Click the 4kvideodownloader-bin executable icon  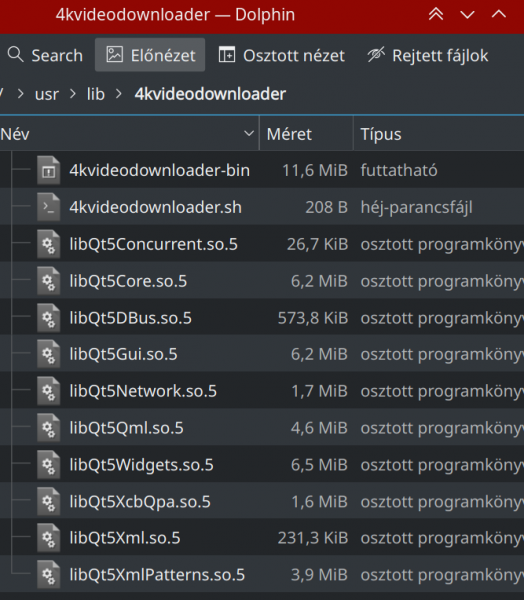[x=49, y=170]
